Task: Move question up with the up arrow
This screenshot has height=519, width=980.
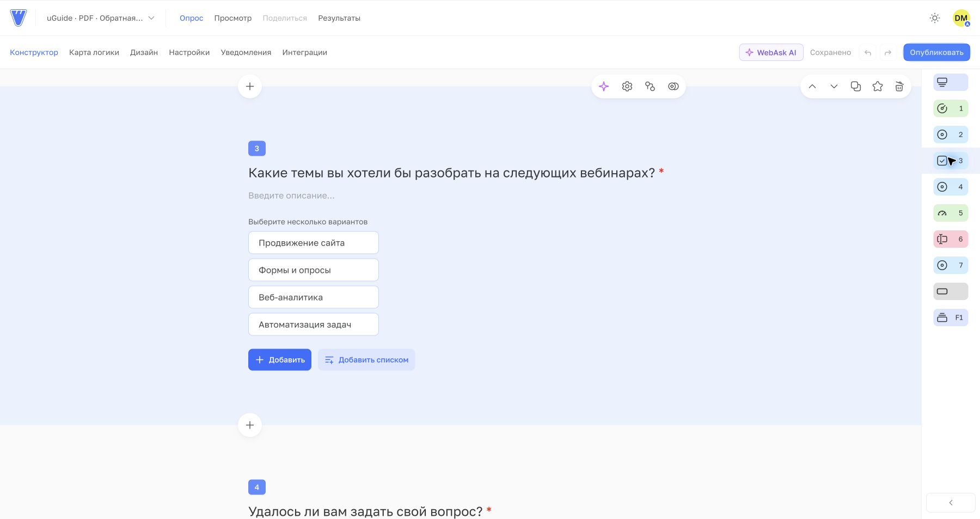Action: click(x=812, y=87)
